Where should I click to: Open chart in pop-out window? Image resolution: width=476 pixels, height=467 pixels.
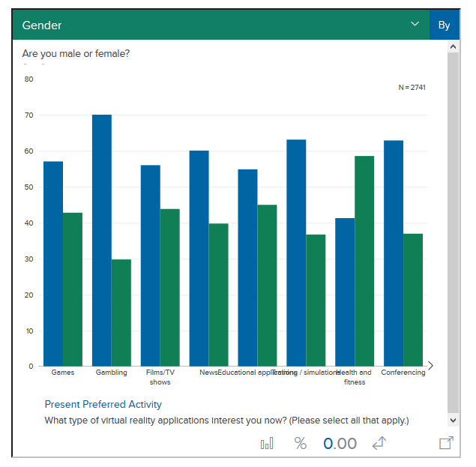coord(446,443)
